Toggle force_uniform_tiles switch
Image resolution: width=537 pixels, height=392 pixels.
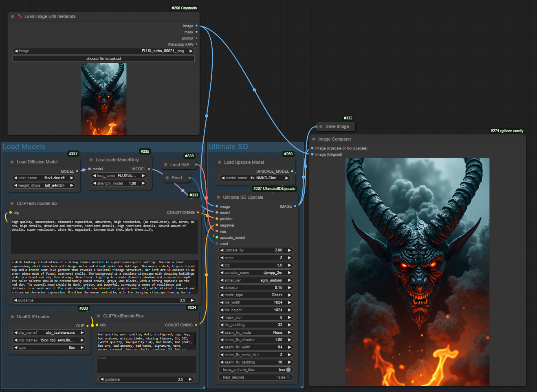click(x=288, y=370)
